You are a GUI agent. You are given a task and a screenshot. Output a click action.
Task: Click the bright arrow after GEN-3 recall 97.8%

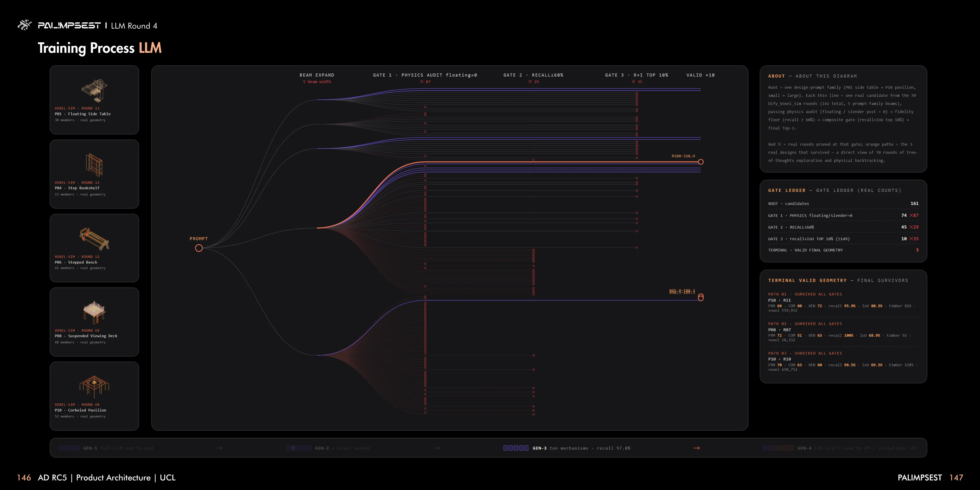[x=697, y=448]
